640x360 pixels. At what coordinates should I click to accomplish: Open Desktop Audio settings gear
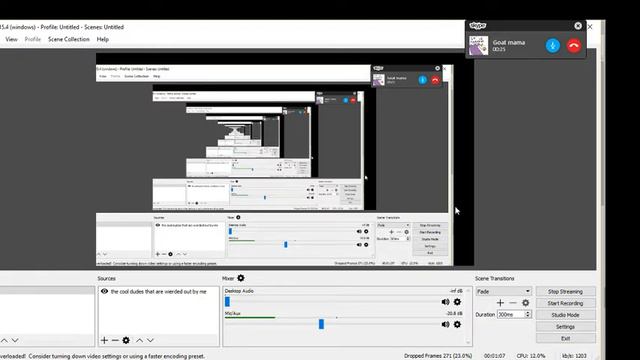point(457,302)
